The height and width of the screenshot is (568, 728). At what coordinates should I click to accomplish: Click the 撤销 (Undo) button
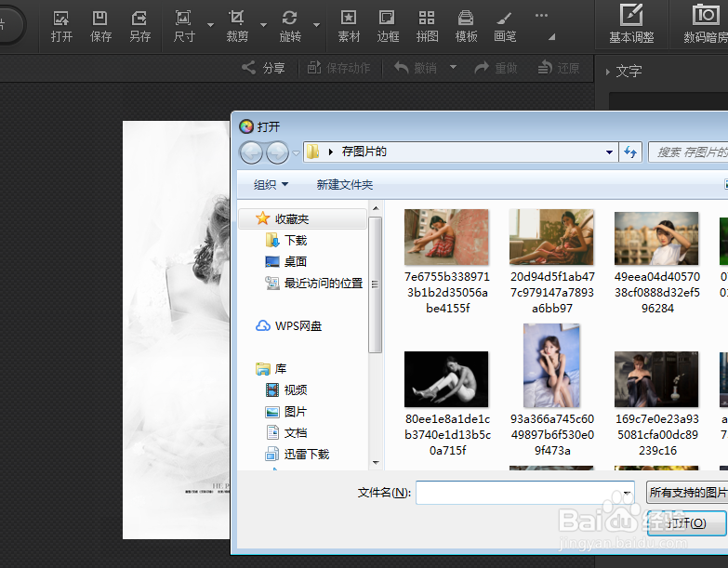point(416,68)
